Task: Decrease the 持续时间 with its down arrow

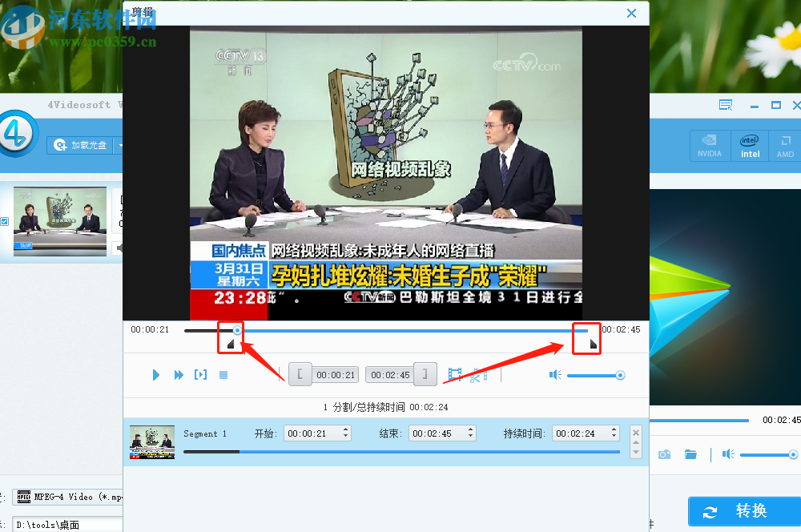Action: tap(614, 437)
